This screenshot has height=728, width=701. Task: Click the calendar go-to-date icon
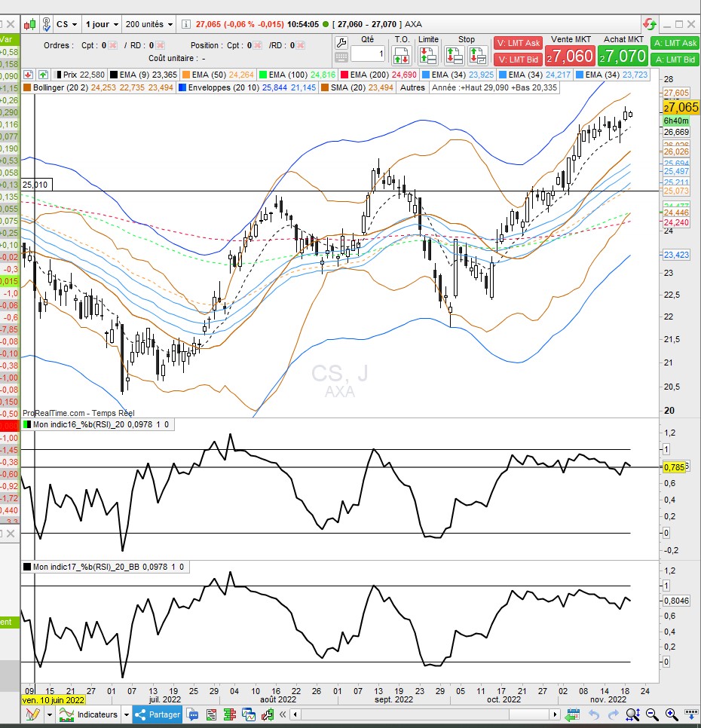(572, 714)
